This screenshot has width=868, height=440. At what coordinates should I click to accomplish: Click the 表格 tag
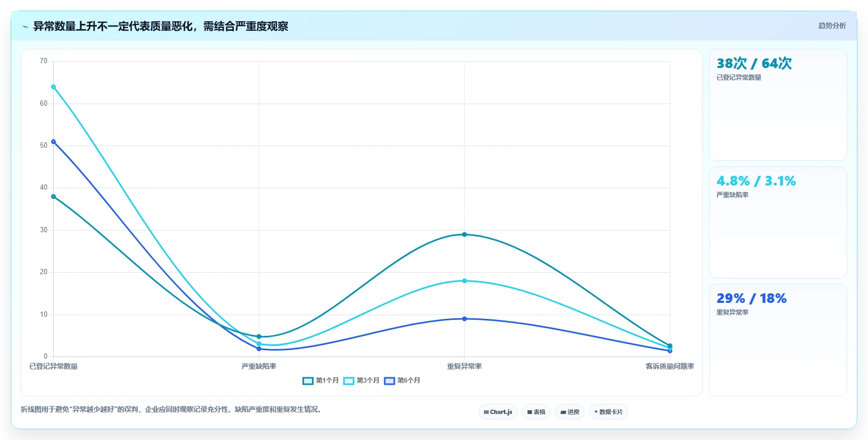536,412
